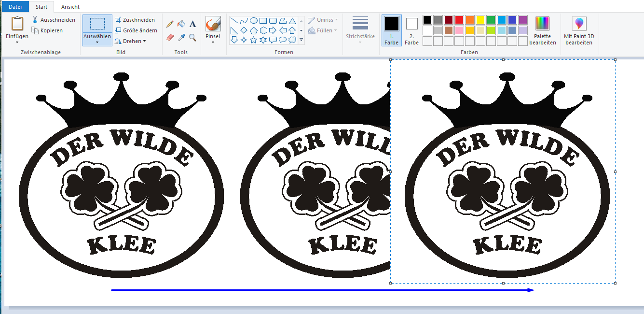Viewport: 644px width, 314px height.
Task: Pick the pentagon shape
Action: click(254, 30)
